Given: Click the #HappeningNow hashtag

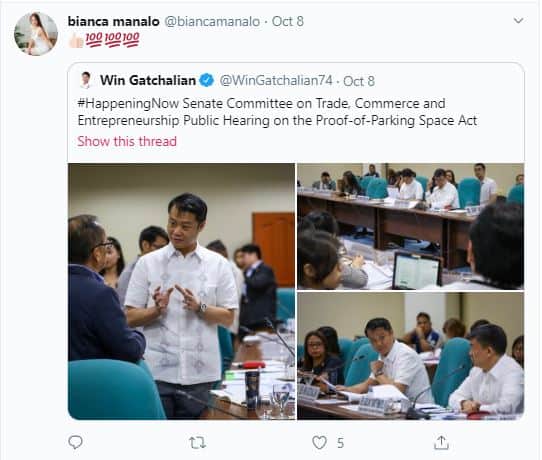Looking at the screenshot, I should click(x=128, y=104).
